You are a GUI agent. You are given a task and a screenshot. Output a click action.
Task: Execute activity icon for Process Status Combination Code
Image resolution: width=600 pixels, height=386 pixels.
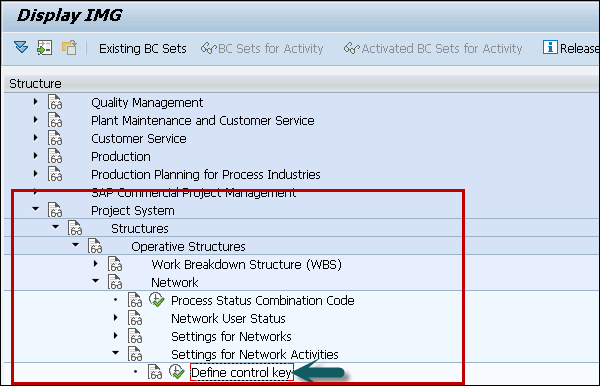[157, 300]
